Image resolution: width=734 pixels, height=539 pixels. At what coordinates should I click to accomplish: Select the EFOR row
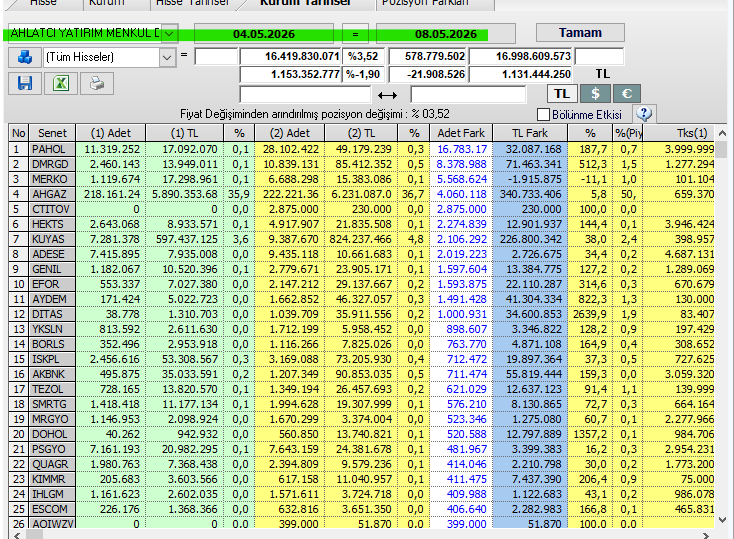[x=361, y=284]
